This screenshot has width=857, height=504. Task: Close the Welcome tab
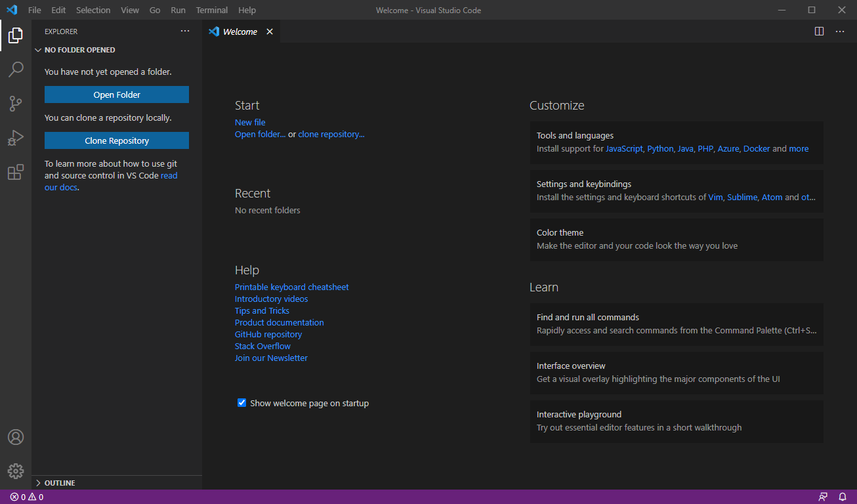click(x=269, y=31)
